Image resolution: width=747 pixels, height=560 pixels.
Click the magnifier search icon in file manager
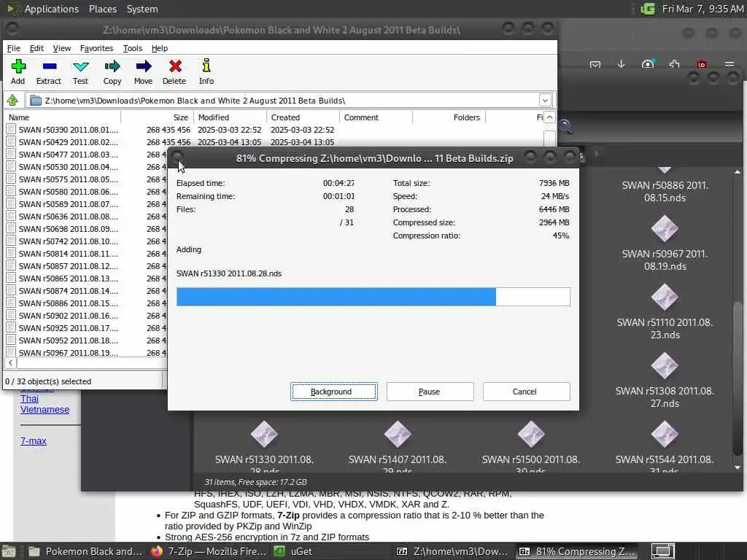point(565,127)
